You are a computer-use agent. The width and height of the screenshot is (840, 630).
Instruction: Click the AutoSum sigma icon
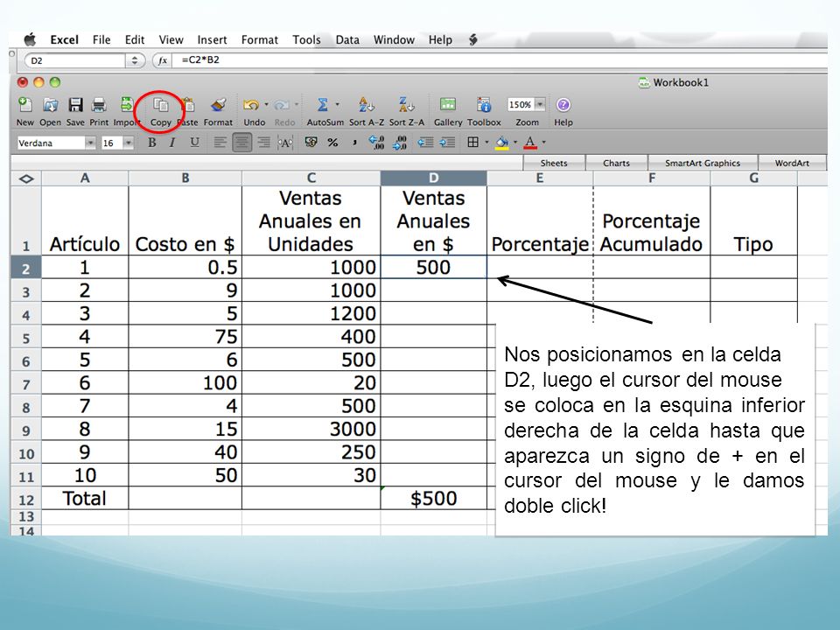pos(322,104)
